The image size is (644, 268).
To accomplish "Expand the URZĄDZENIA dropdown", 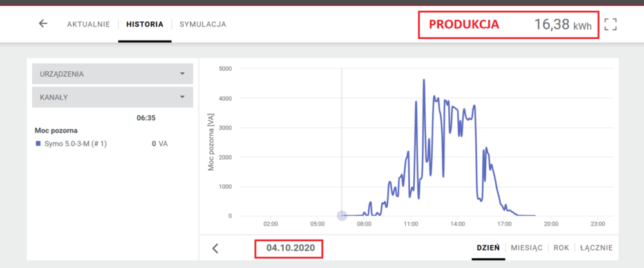I will coord(113,74).
